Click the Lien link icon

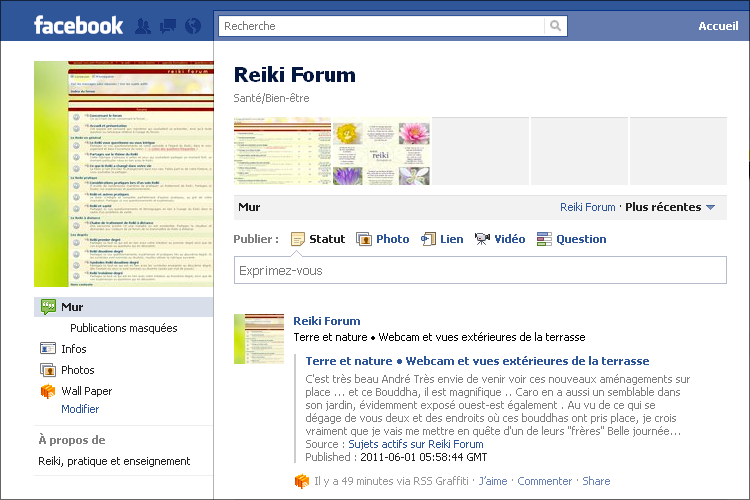428,239
